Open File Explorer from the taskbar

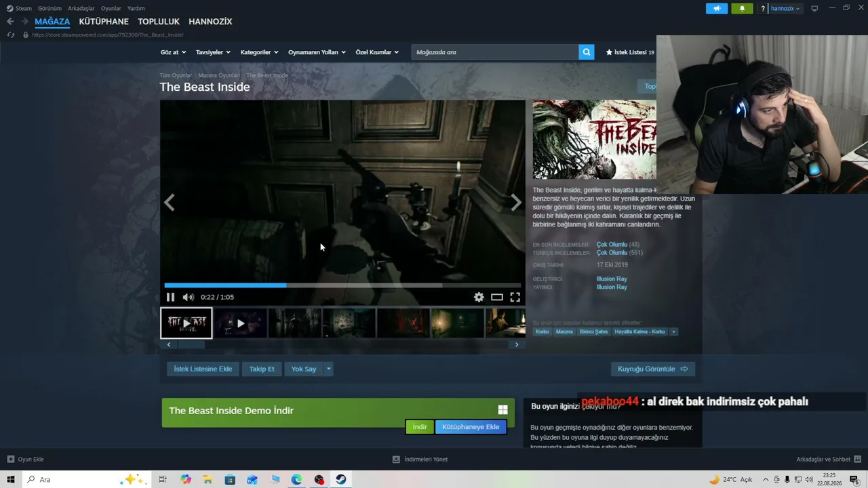tap(208, 480)
